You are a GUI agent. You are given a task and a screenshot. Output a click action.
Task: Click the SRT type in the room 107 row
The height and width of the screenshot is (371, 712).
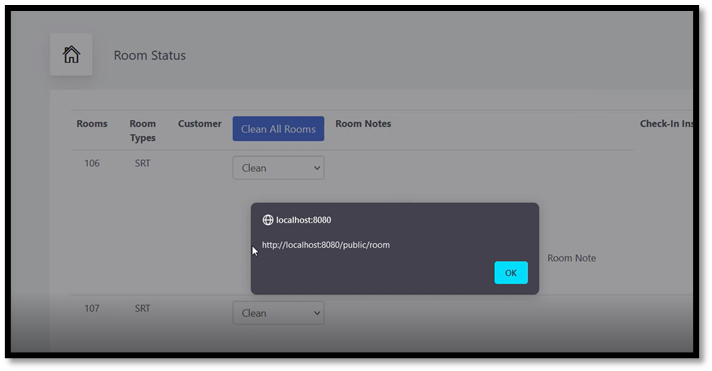point(143,308)
